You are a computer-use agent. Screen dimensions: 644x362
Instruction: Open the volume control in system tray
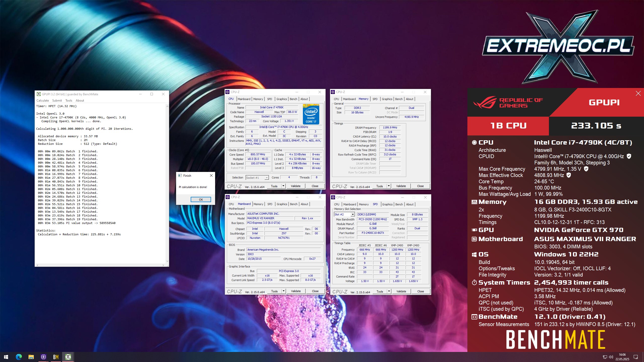611,357
